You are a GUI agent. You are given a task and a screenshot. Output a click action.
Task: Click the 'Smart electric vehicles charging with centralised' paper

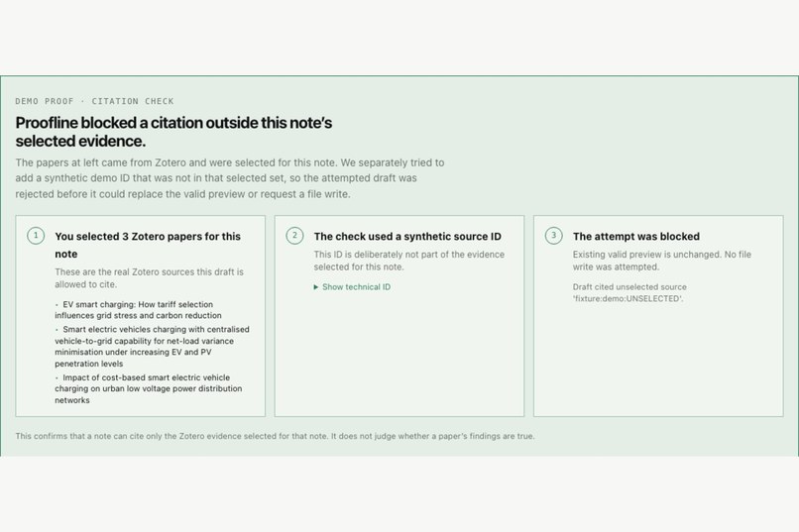click(x=152, y=346)
